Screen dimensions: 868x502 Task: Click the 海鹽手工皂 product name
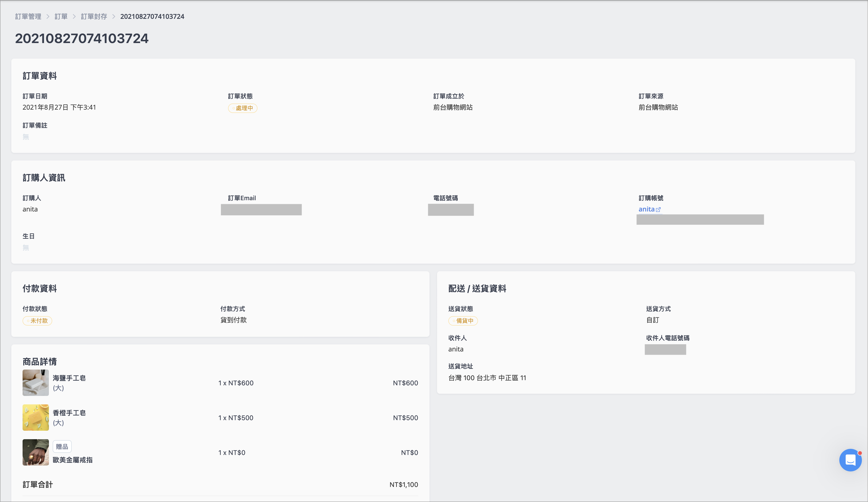(69, 378)
